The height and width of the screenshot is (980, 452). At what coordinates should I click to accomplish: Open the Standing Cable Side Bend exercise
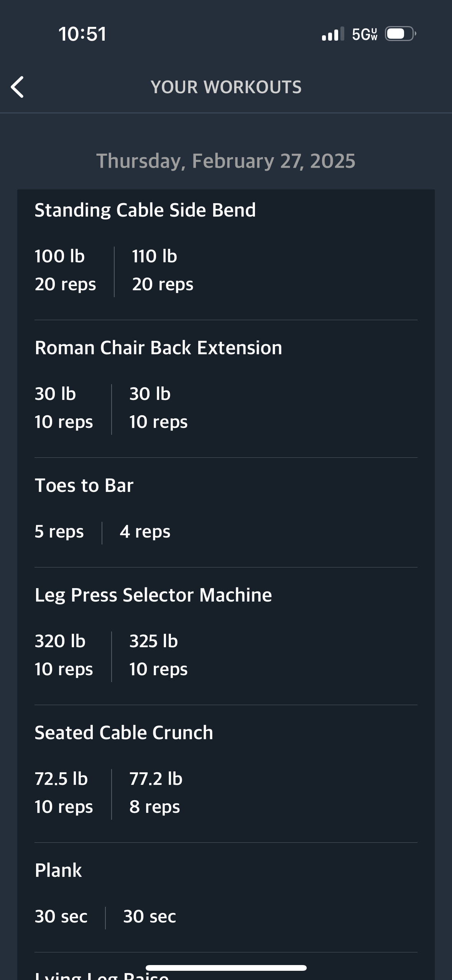[x=145, y=210]
